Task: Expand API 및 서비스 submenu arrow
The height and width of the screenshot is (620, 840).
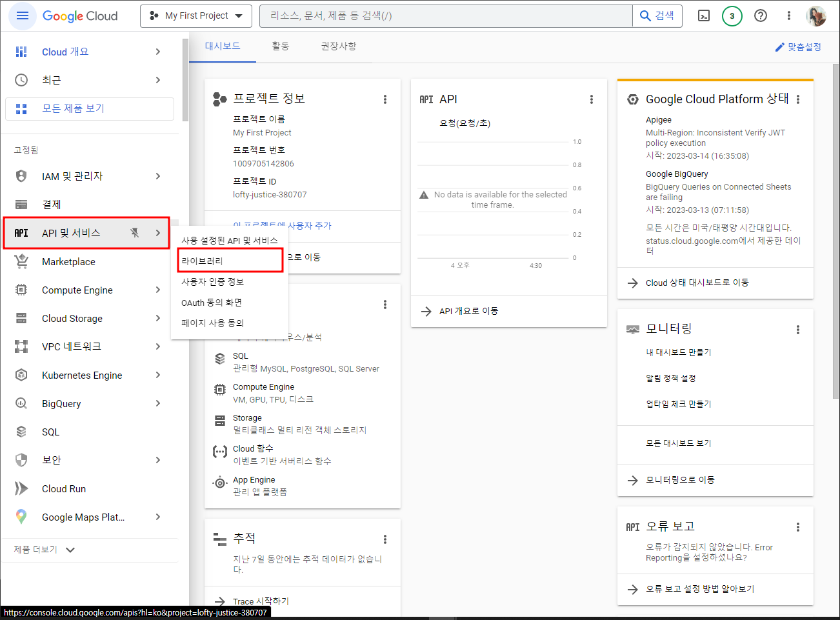Action: [158, 233]
